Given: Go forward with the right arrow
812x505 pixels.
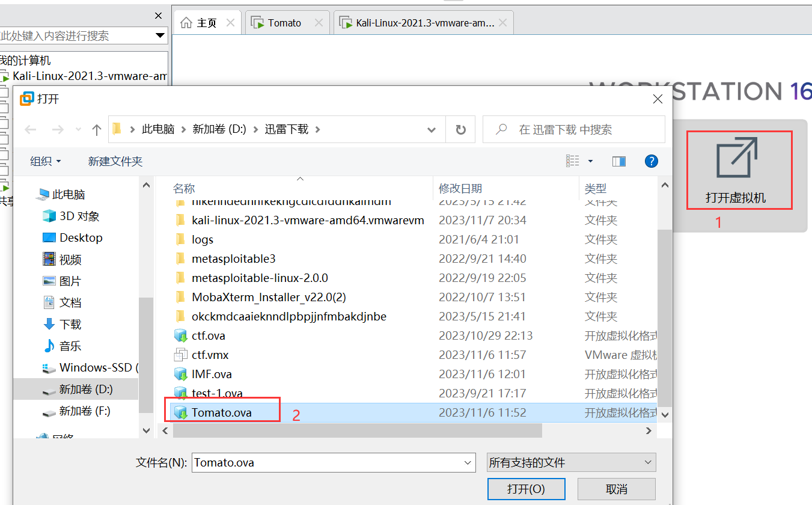Looking at the screenshot, I should tap(58, 129).
